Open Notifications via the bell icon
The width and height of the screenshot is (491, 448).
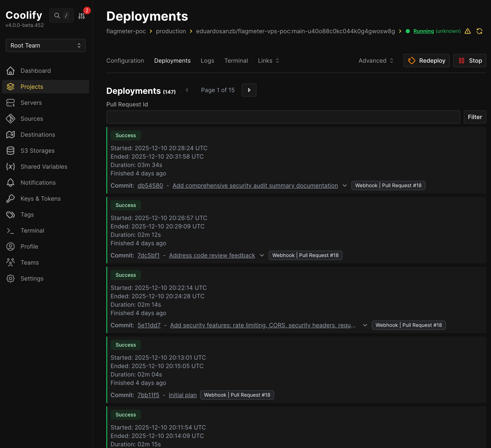[11, 183]
